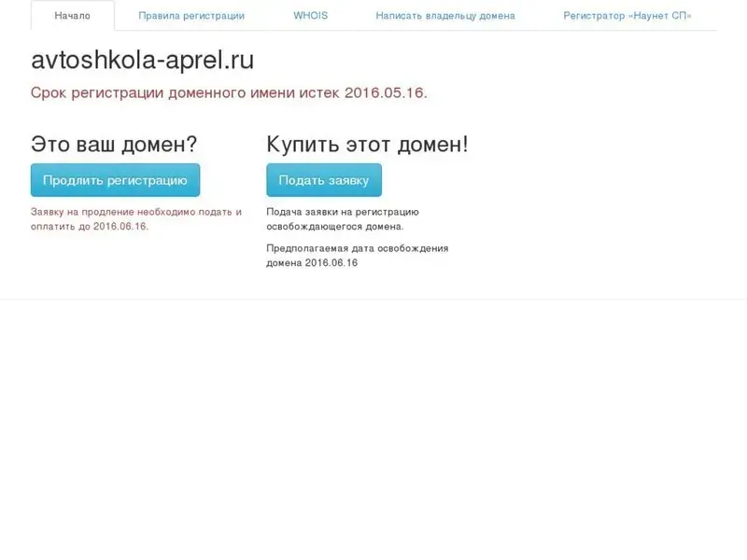Click the 2016.06.16 date in red renewal note
This screenshot has height=560, width=747.
[x=120, y=226]
